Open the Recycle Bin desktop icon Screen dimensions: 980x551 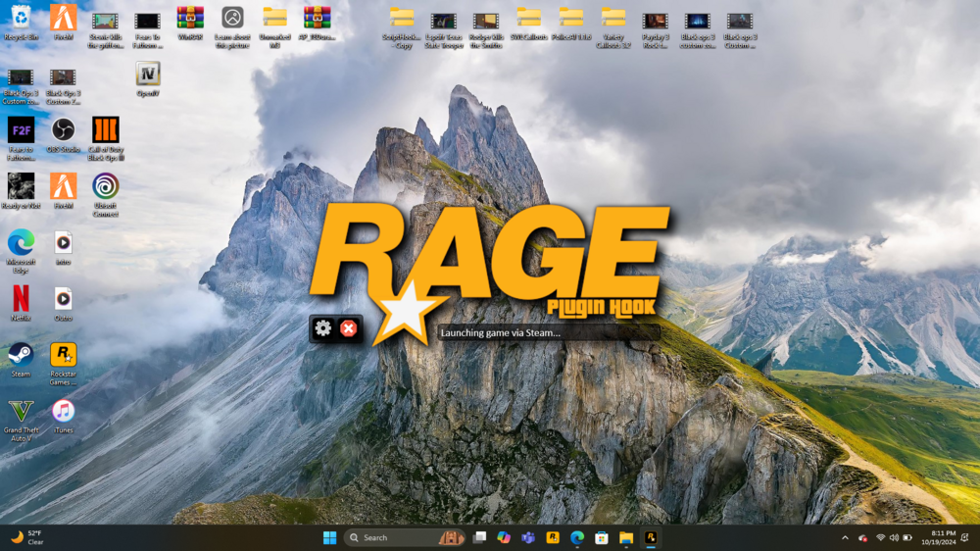click(x=21, y=24)
